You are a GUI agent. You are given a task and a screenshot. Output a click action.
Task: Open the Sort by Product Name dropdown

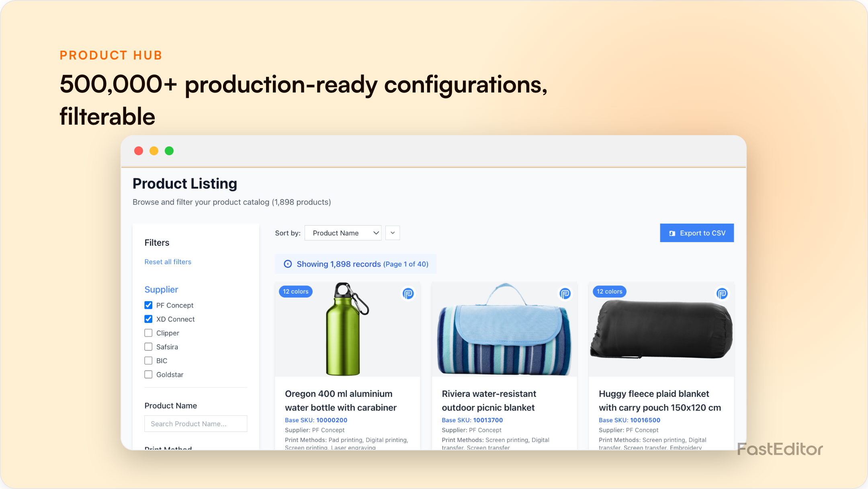pyautogui.click(x=343, y=233)
